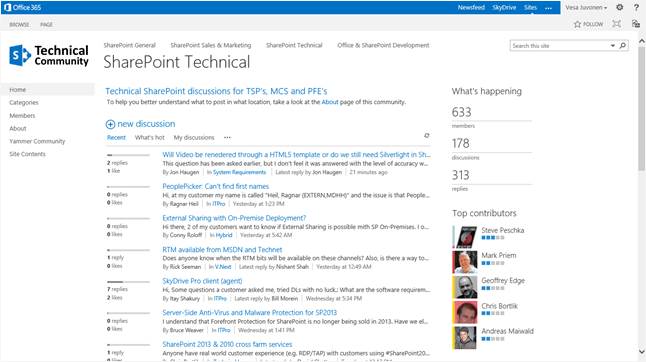Go to SharePoint Technical navigation link

[294, 45]
